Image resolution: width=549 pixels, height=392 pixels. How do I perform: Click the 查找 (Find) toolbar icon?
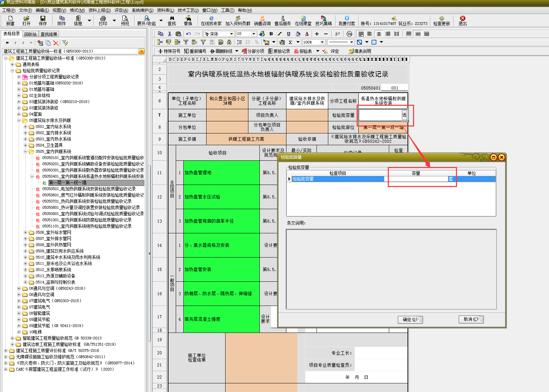pos(172,21)
